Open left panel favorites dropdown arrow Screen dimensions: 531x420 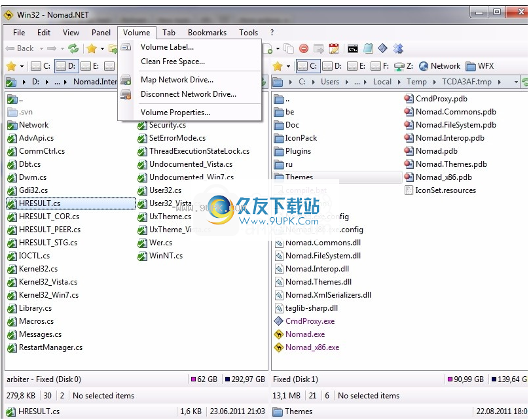(22, 66)
